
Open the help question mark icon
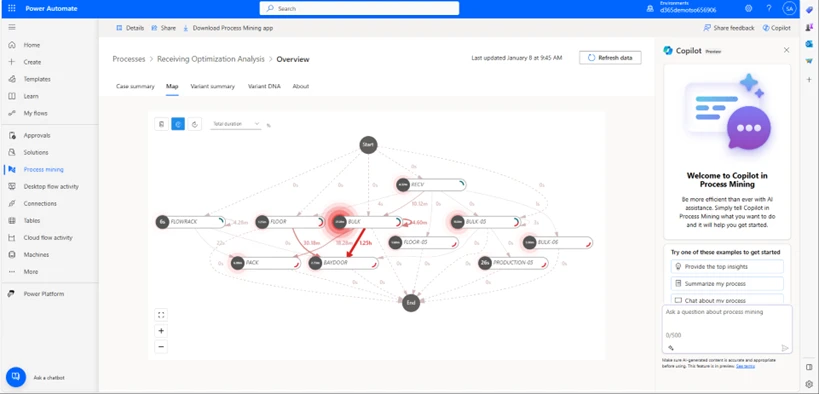point(768,8)
